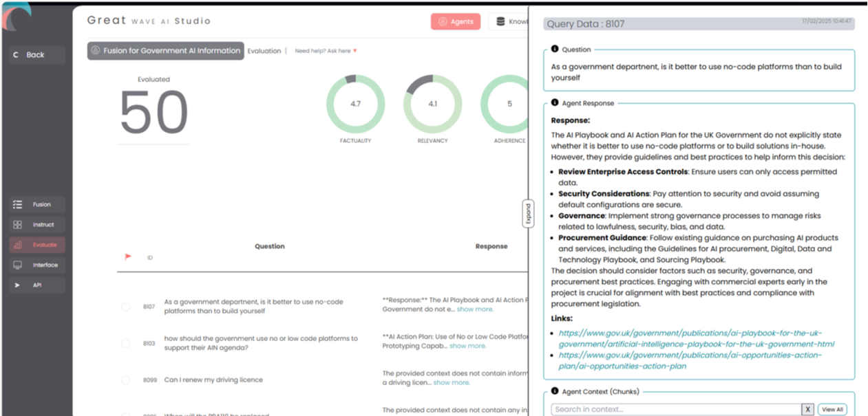This screenshot has height=416, width=868.
Task: Click the View All button
Action: tap(832, 409)
